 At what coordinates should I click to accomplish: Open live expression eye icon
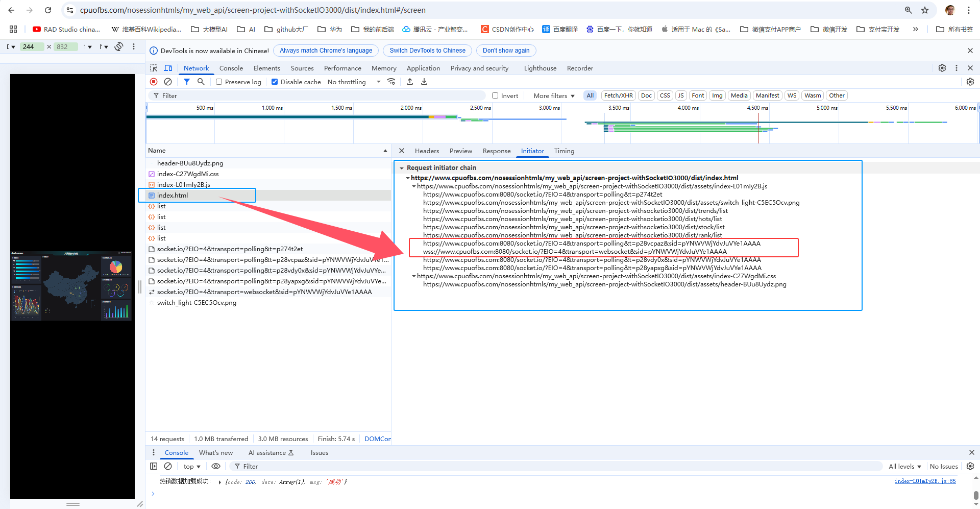point(216,466)
